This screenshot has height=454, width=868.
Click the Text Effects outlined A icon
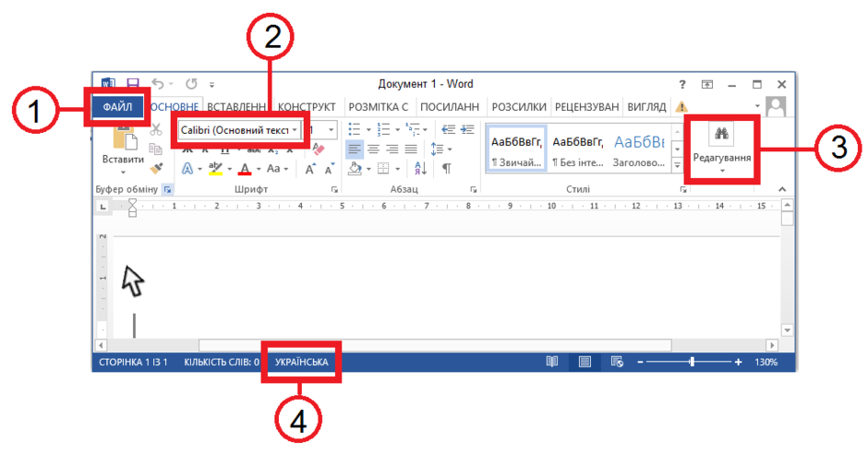tap(187, 169)
